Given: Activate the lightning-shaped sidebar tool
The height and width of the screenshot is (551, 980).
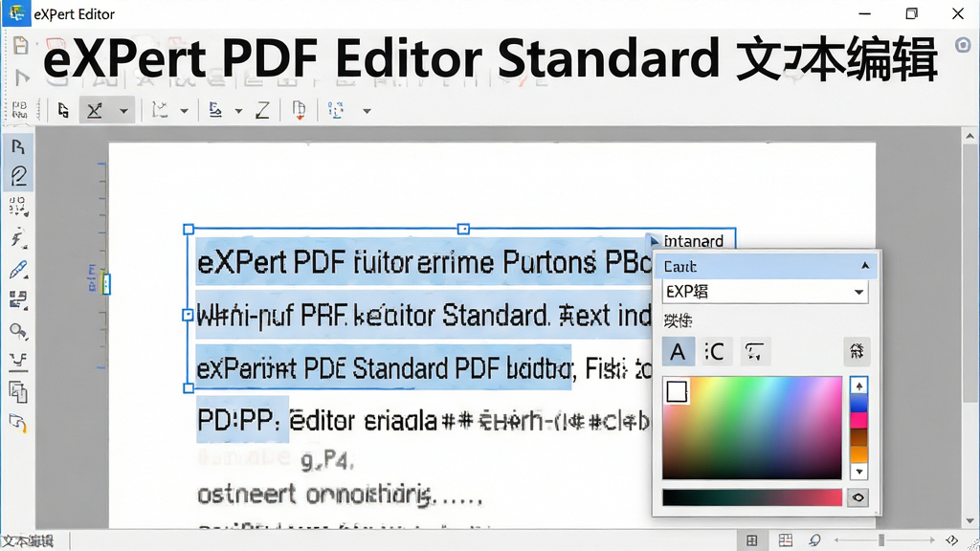Looking at the screenshot, I should pos(18,237).
